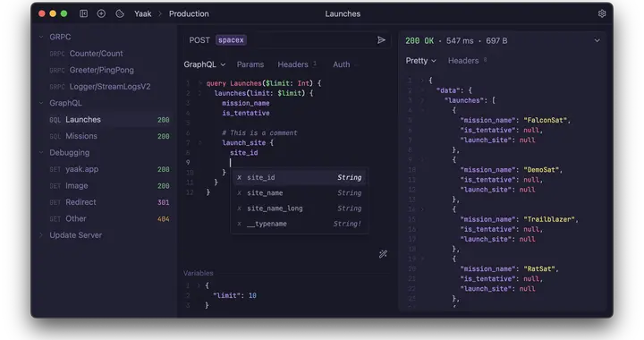Switch to the response Headers tab
Viewport: 644px width, 340px height.
pyautogui.click(x=463, y=61)
